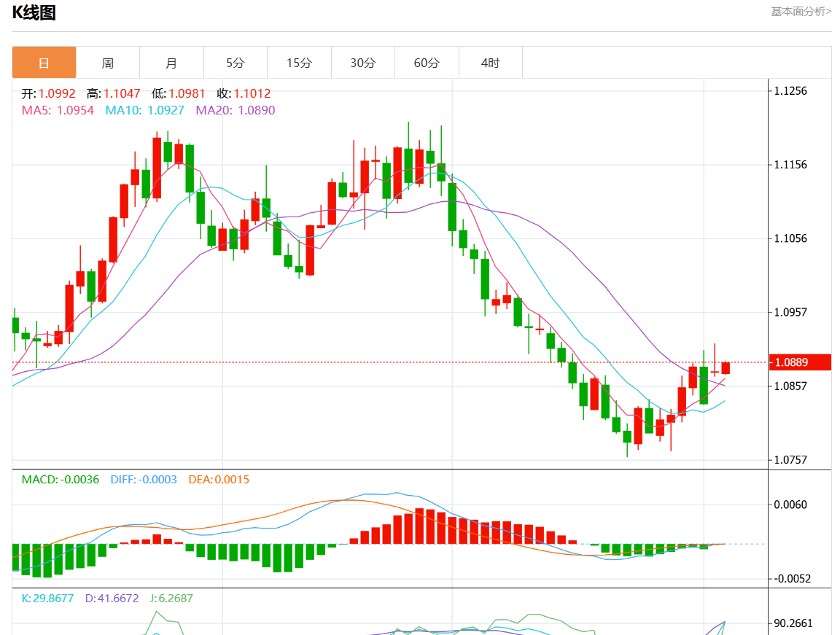Switch to the 60分 interval tab
840x635 pixels.
tap(427, 63)
